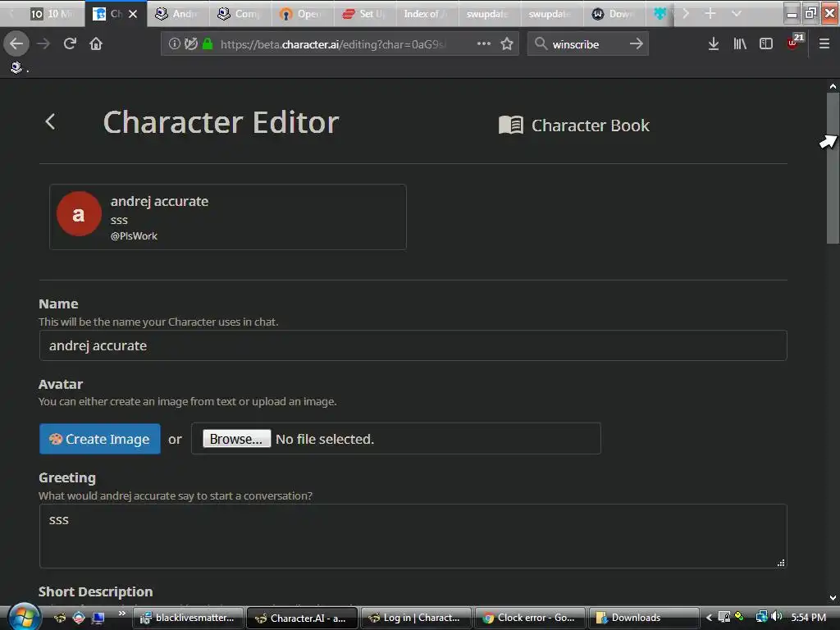The height and width of the screenshot is (630, 840).
Task: Expand the list-all-tabs dropdown
Action: (x=737, y=13)
